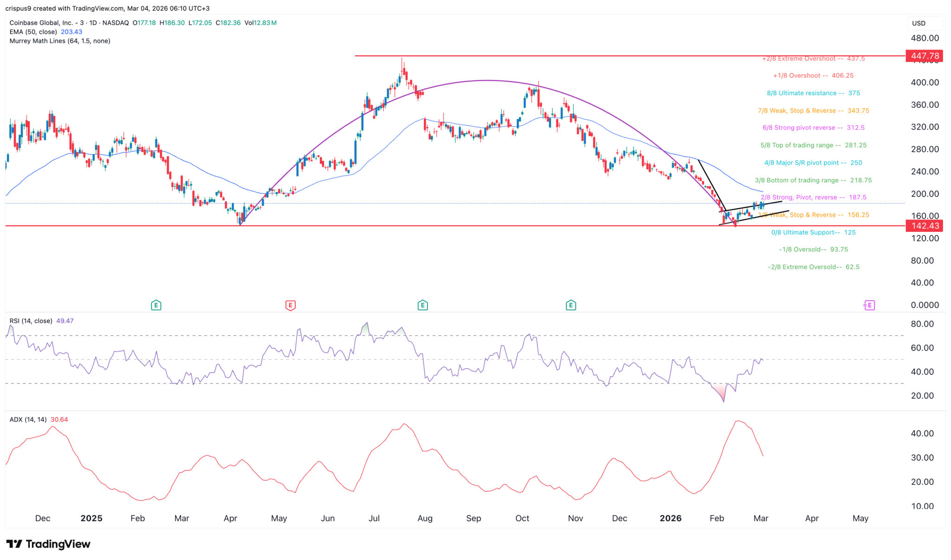This screenshot has width=951, height=560.
Task: Click the 4/8 Major S/R pivot point label
Action: click(813, 163)
